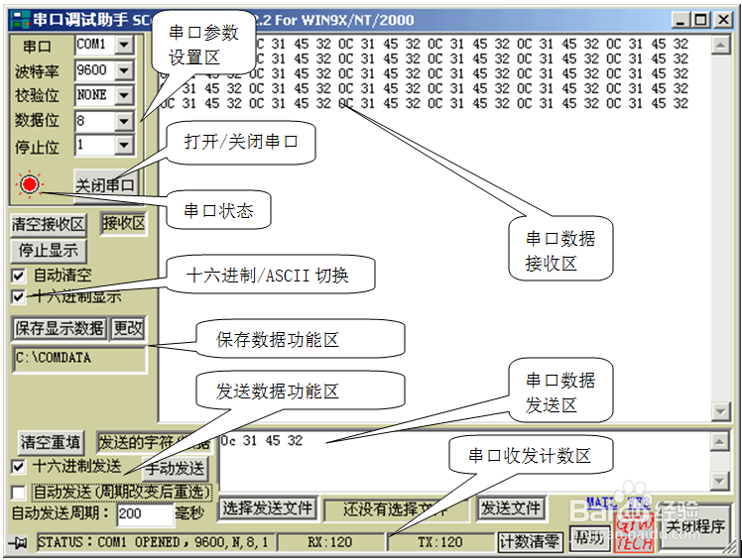Click the pin icon in status bar
The image size is (742, 560).
click(19, 542)
